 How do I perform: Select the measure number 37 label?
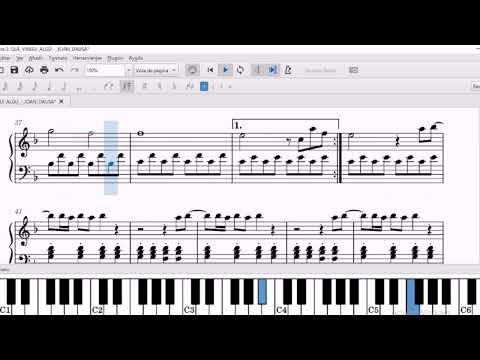[18, 123]
